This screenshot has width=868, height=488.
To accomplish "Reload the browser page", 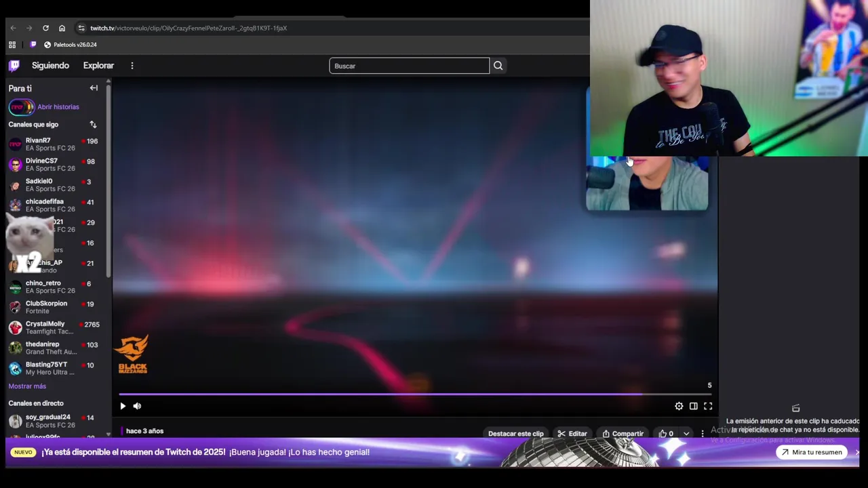I will pos(45,28).
